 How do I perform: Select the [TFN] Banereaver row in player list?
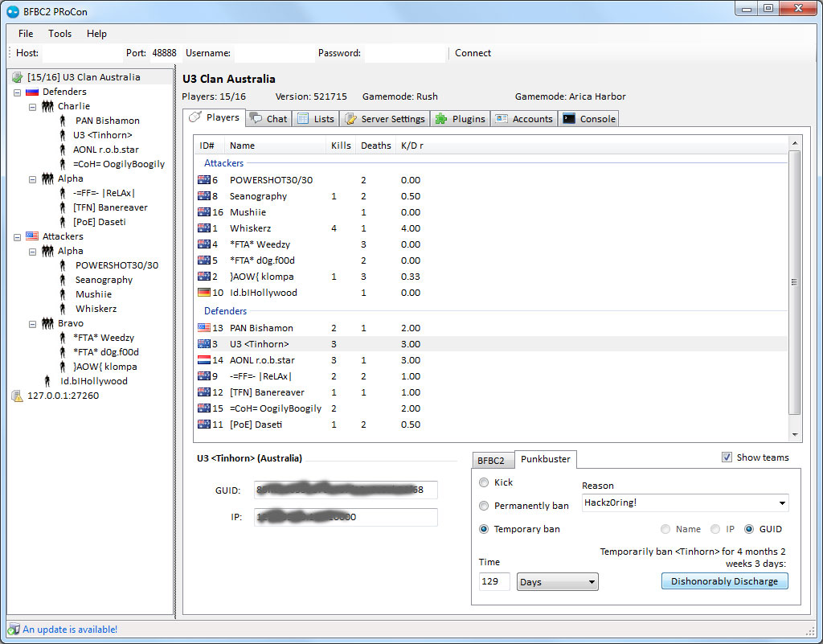(x=491, y=392)
